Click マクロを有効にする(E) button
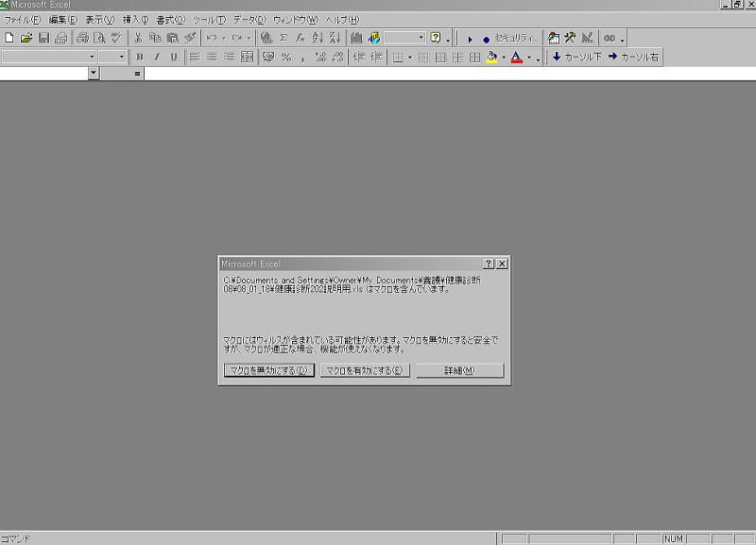This screenshot has width=756, height=545. pos(365,370)
